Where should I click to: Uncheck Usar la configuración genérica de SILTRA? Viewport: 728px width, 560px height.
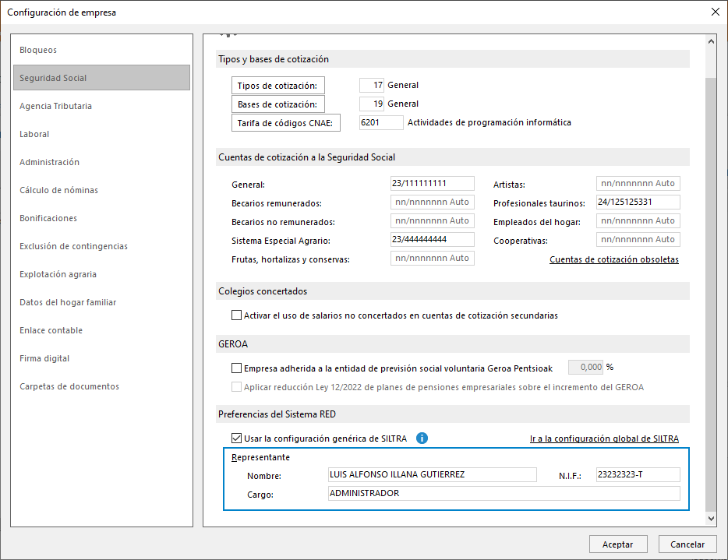[237, 438]
